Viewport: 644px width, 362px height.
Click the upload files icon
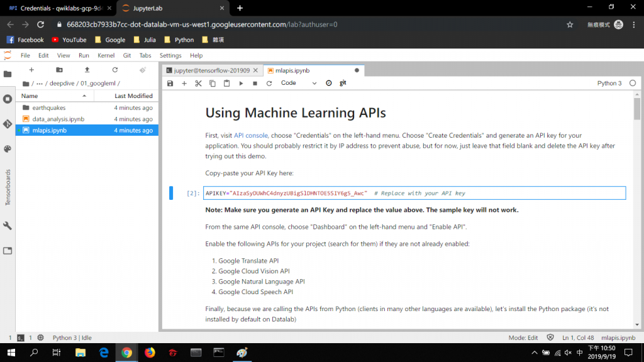(87, 70)
